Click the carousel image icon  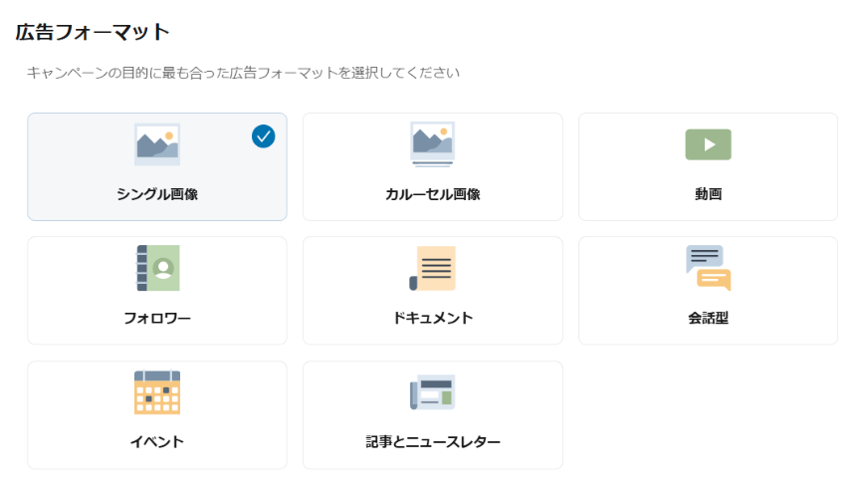432,144
